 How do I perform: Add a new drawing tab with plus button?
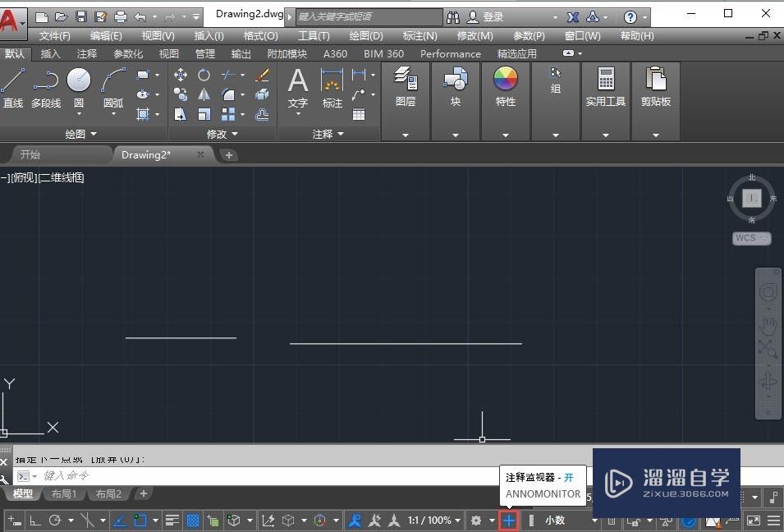pyautogui.click(x=228, y=155)
